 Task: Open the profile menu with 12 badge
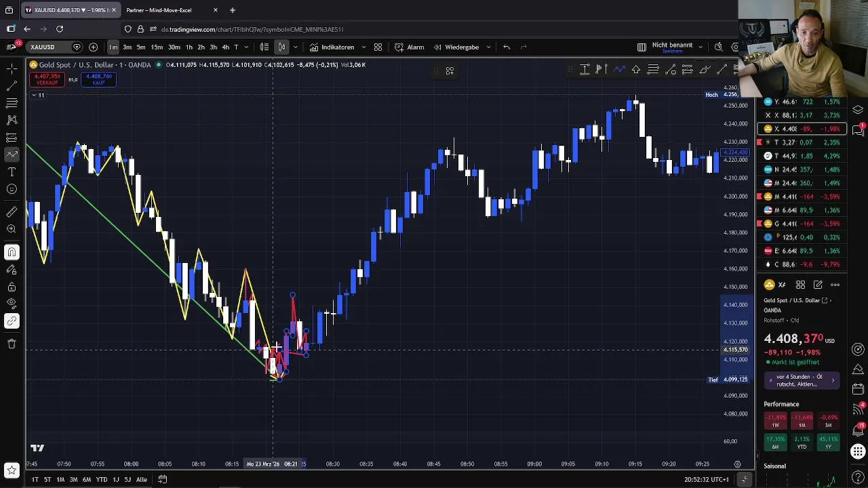click(11, 47)
